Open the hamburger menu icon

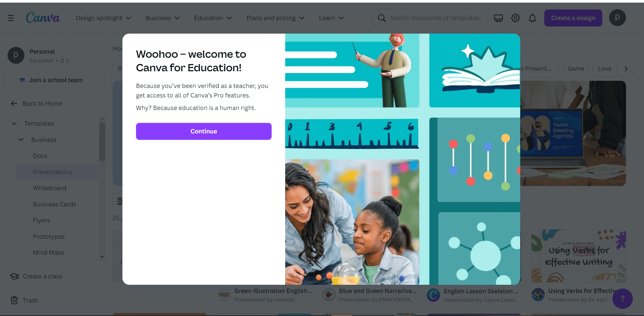coord(11,18)
